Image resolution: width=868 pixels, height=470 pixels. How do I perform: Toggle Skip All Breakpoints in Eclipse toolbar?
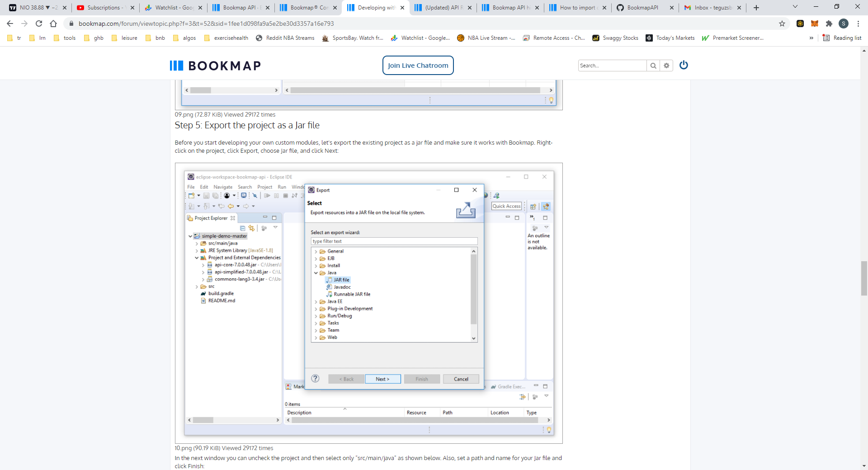coord(255,196)
